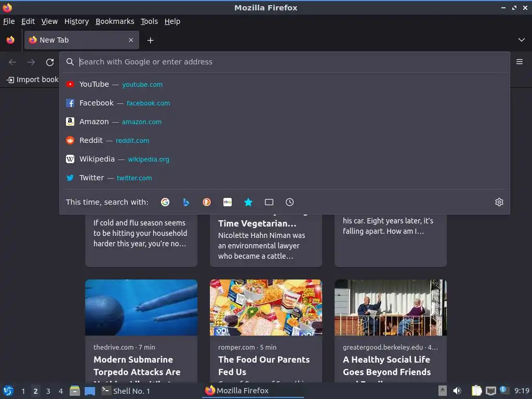This screenshot has width=532, height=399.
Task: Click the show desktop taskbar icon
Action: [x=89, y=391]
